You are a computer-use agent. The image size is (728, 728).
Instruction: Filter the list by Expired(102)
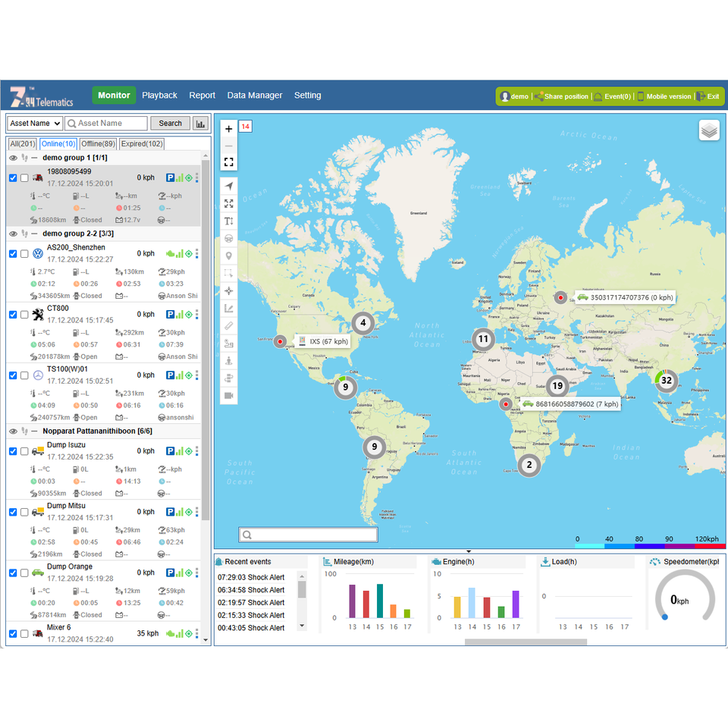[x=142, y=144]
